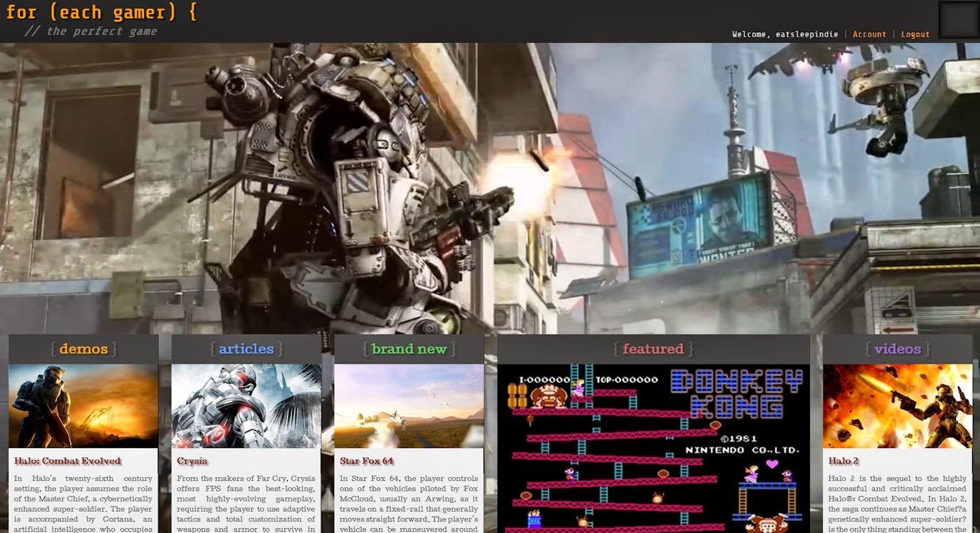Click the '// the perfect game' tagline
This screenshot has height=533, width=980.
[x=91, y=31]
